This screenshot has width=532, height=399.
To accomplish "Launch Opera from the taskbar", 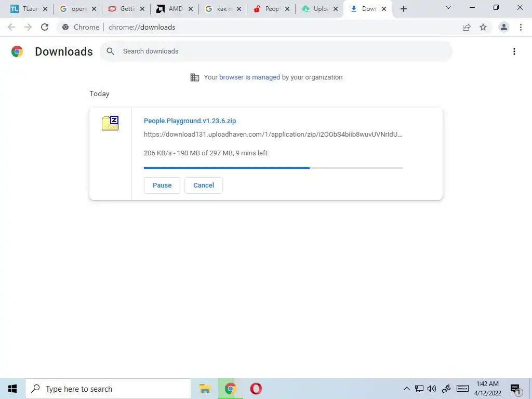I will 256,389.
